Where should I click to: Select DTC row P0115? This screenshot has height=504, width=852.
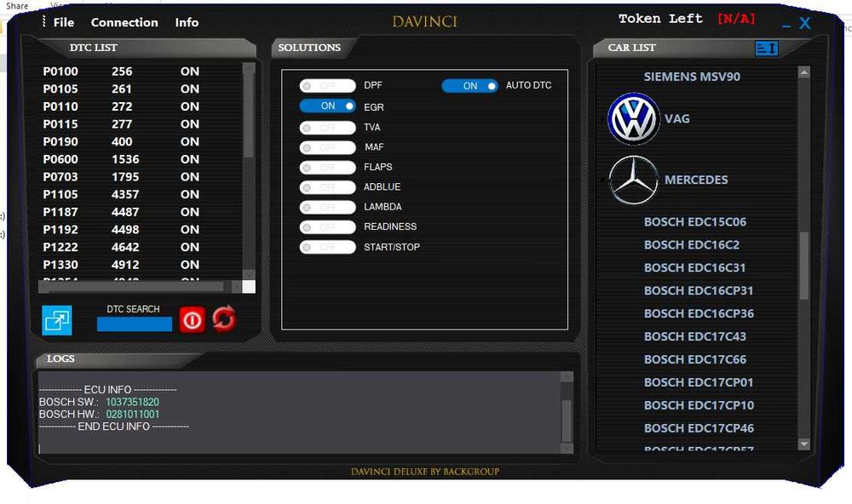(x=121, y=123)
